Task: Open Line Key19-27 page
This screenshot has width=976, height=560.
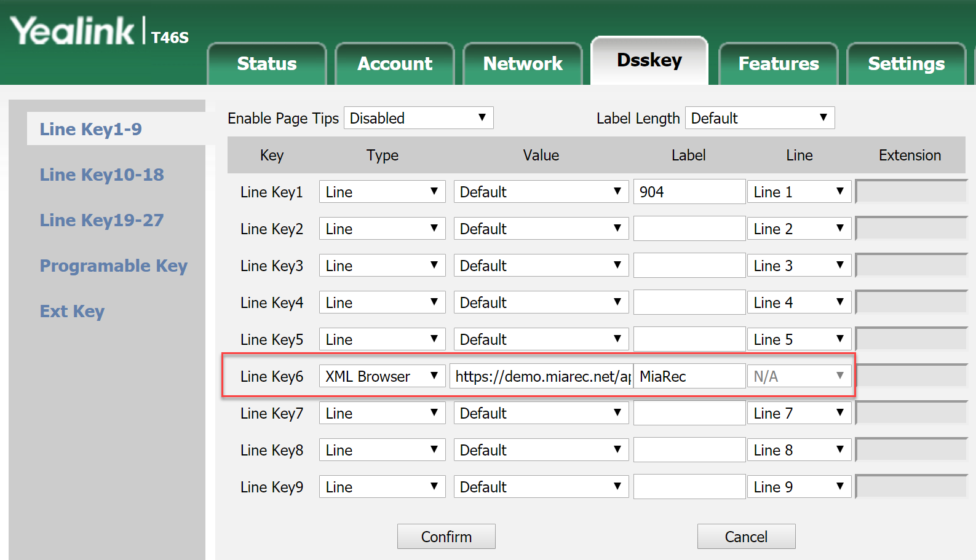Action: tap(102, 220)
